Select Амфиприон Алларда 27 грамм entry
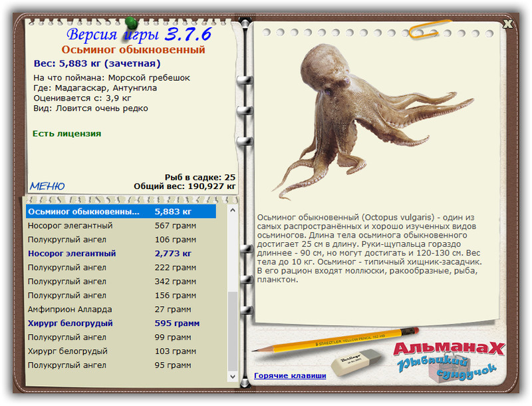Image resolution: width=532 pixels, height=406 pixels. pos(121,309)
